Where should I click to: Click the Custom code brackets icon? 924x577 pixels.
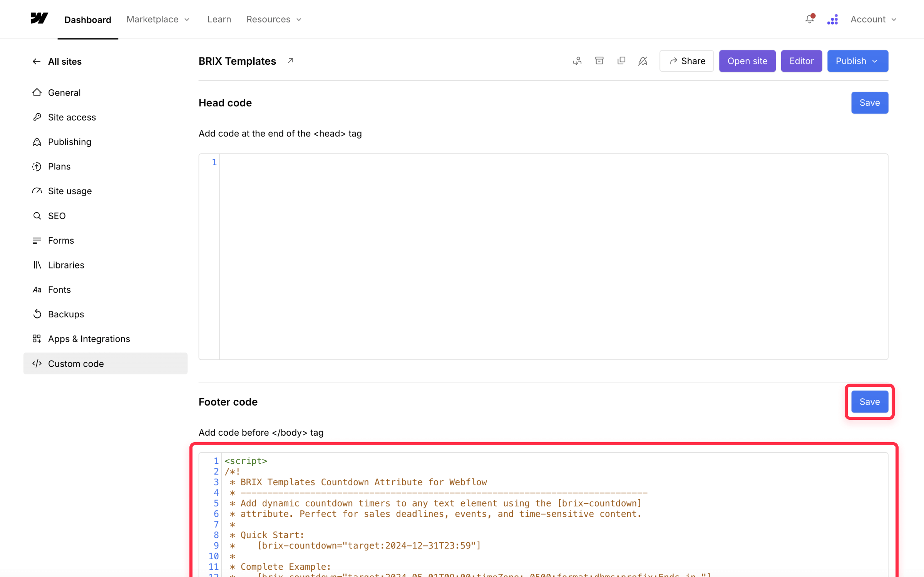[37, 364]
